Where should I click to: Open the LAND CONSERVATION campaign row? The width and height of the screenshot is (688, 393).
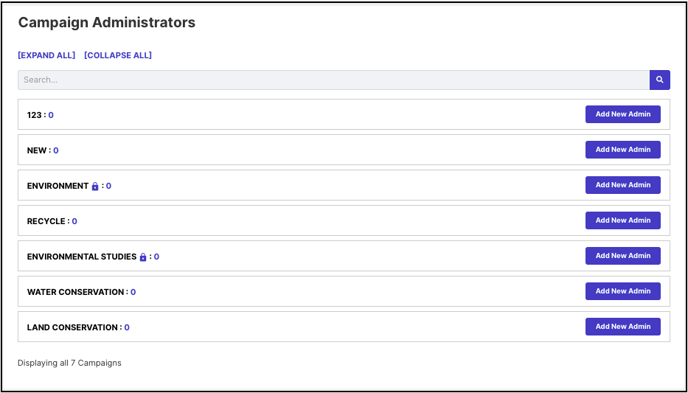pos(344,327)
